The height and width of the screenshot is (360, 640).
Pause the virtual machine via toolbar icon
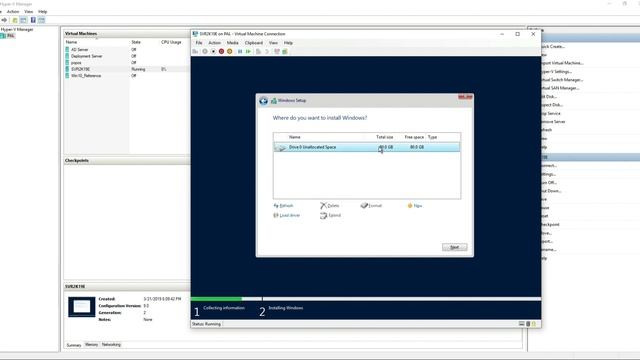click(x=240, y=51)
